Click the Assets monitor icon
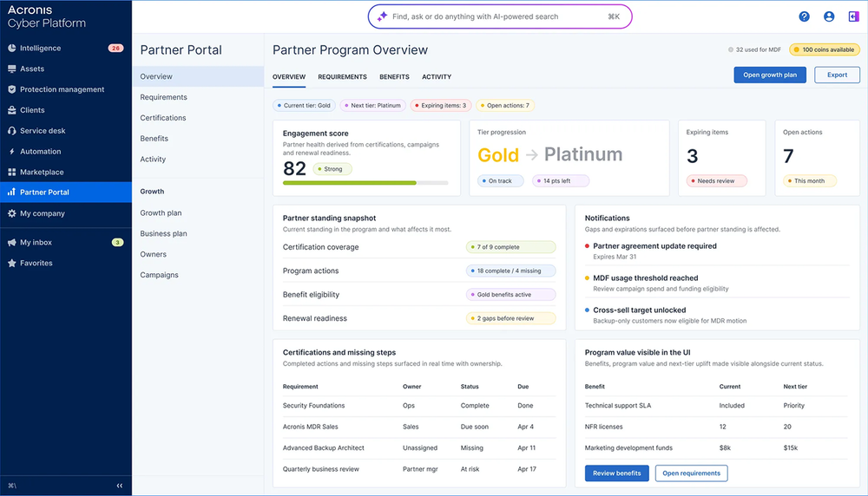Screen dimensions: 868x496 click(11, 69)
